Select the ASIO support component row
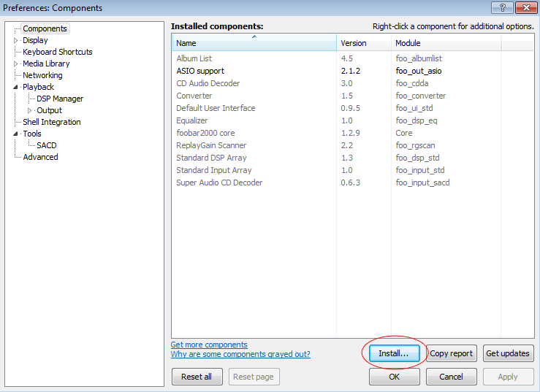This screenshot has height=392, width=540. click(200, 71)
